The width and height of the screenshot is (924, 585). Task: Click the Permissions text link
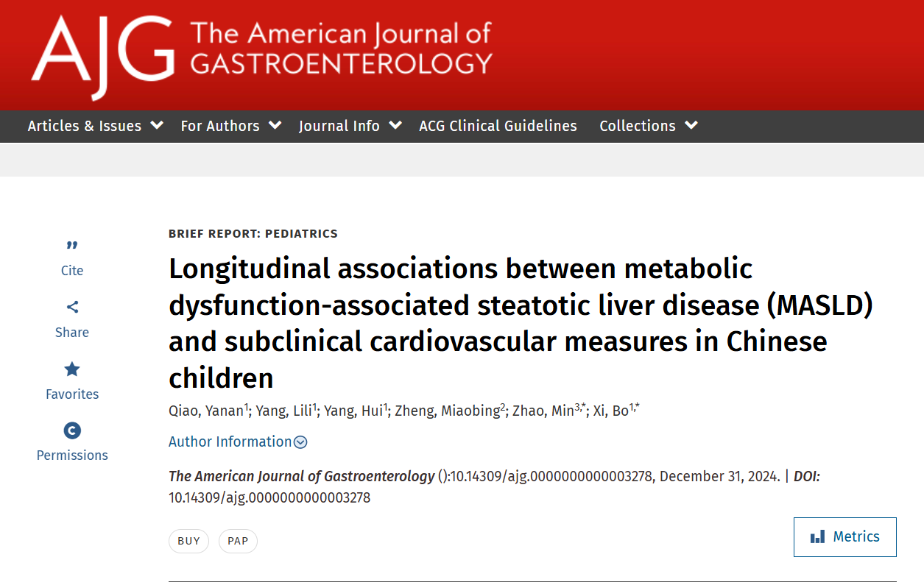tap(72, 455)
